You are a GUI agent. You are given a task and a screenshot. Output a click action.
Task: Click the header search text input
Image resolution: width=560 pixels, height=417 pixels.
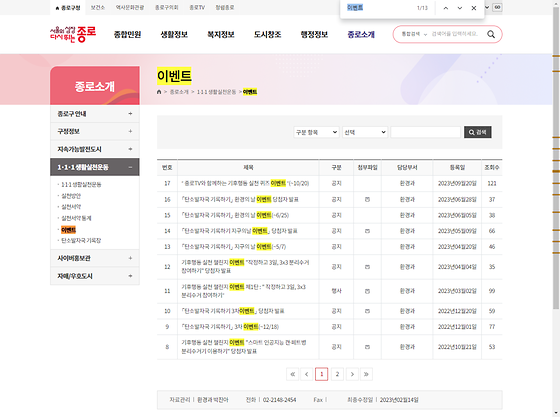pos(455,34)
